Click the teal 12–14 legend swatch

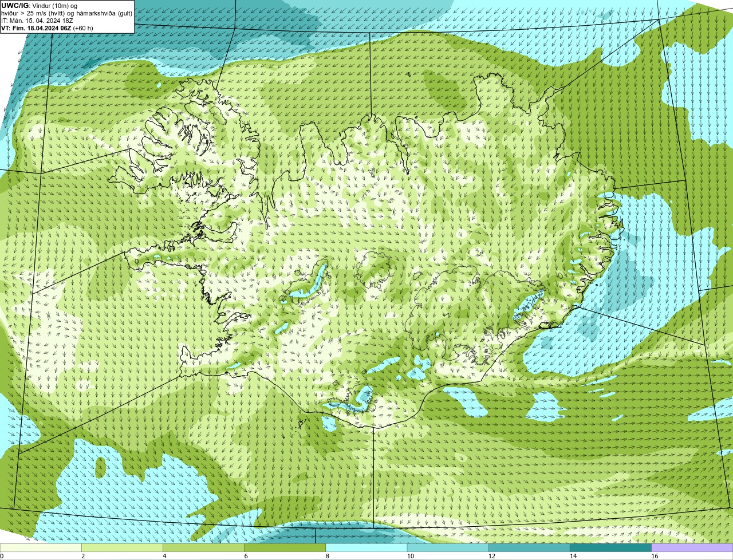529,548
